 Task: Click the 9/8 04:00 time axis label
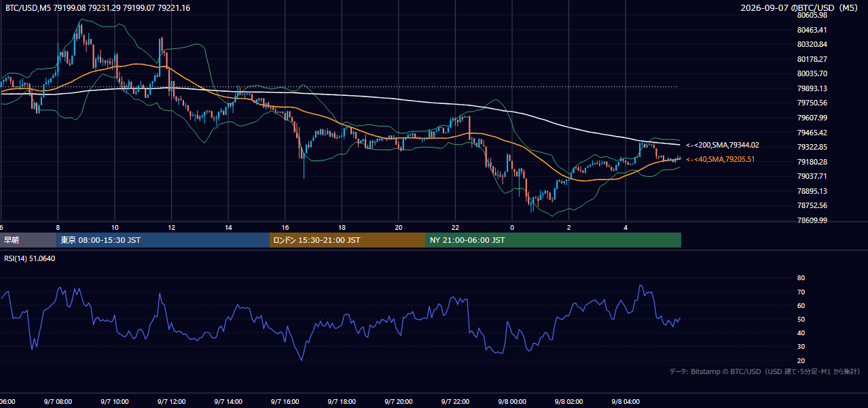point(626,402)
